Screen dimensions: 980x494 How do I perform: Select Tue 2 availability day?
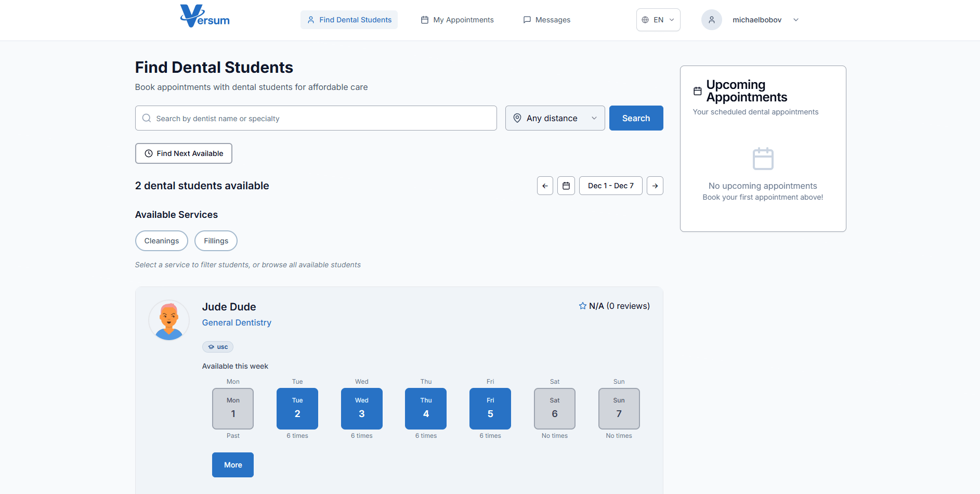click(x=297, y=409)
